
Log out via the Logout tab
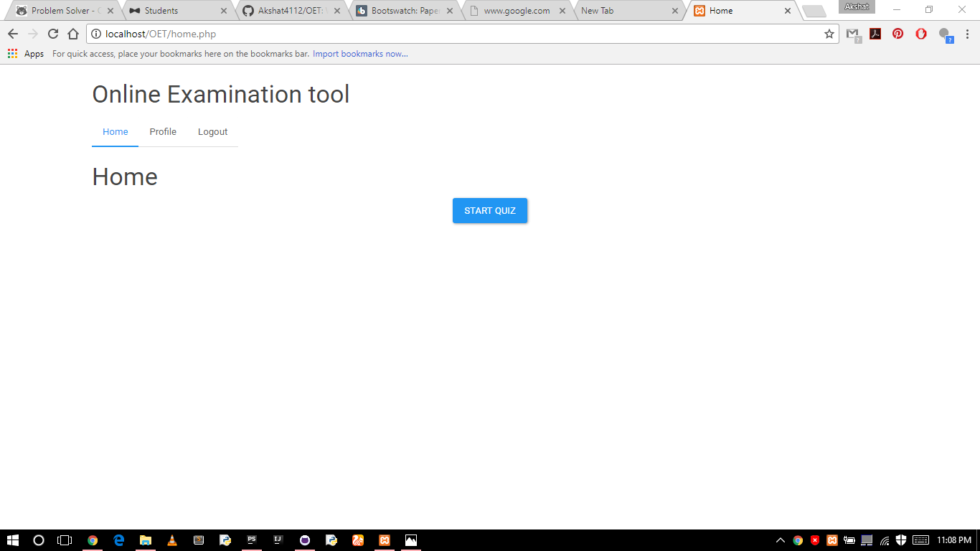pyautogui.click(x=213, y=132)
